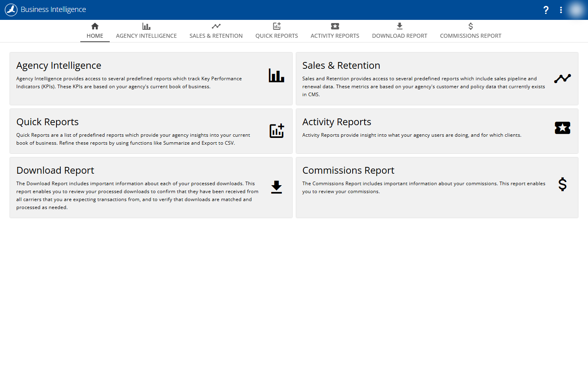The height and width of the screenshot is (368, 588).
Task: Click the dollar icon above COMMISSIONS REPORT
Action: (471, 26)
